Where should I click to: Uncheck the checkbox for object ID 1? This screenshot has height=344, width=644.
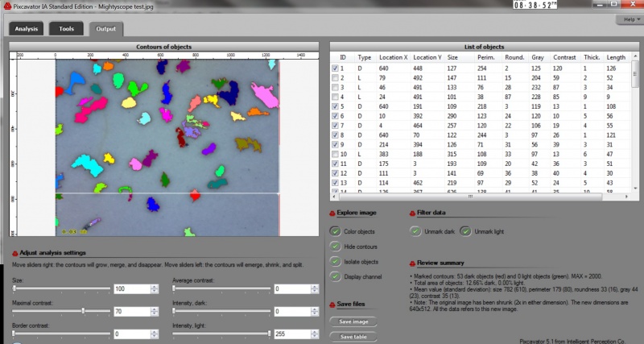[336, 68]
